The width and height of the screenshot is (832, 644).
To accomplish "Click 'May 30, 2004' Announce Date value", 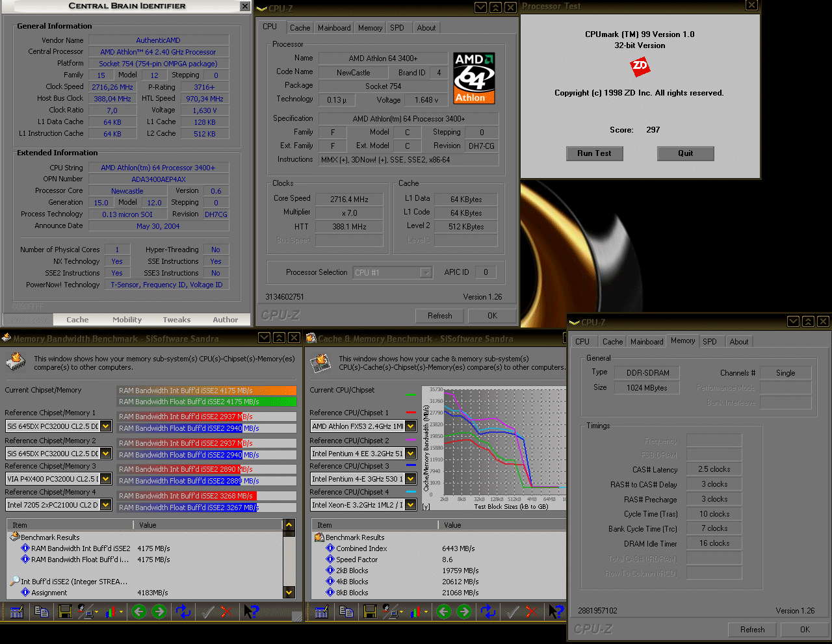I will click(x=158, y=226).
